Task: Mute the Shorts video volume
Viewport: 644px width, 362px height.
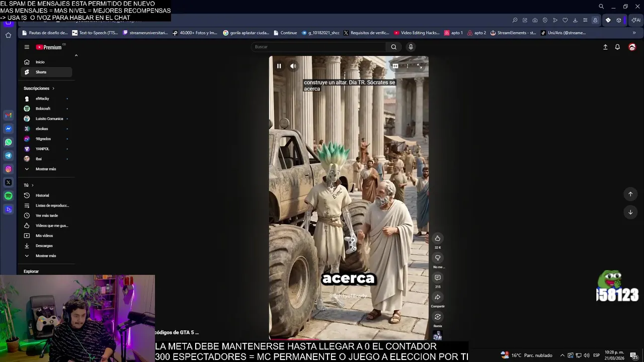Action: tap(293, 66)
